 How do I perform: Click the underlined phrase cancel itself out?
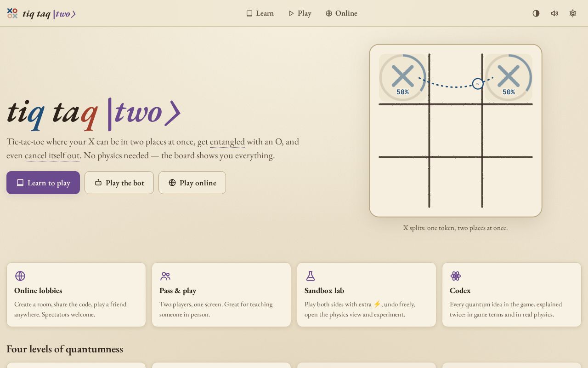pos(52,155)
